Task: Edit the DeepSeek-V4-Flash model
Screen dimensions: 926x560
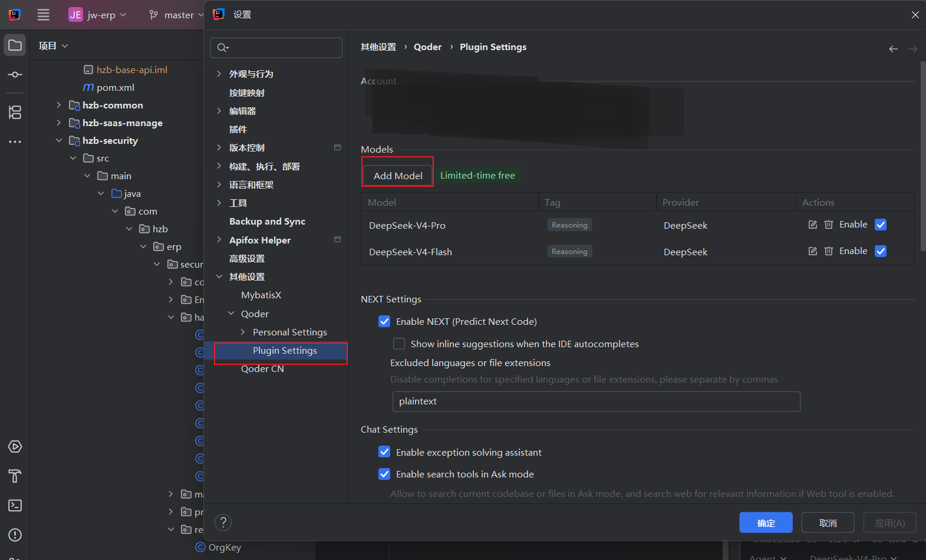Action: pos(813,251)
